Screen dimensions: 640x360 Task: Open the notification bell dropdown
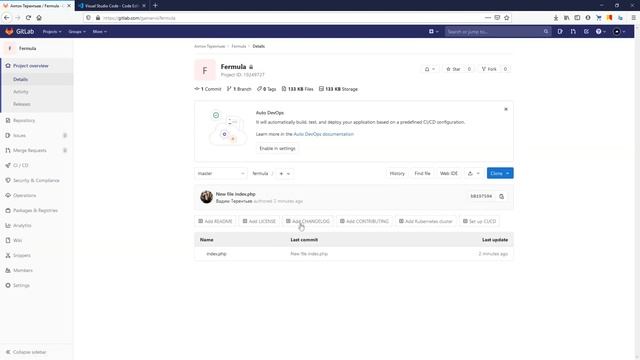(429, 69)
